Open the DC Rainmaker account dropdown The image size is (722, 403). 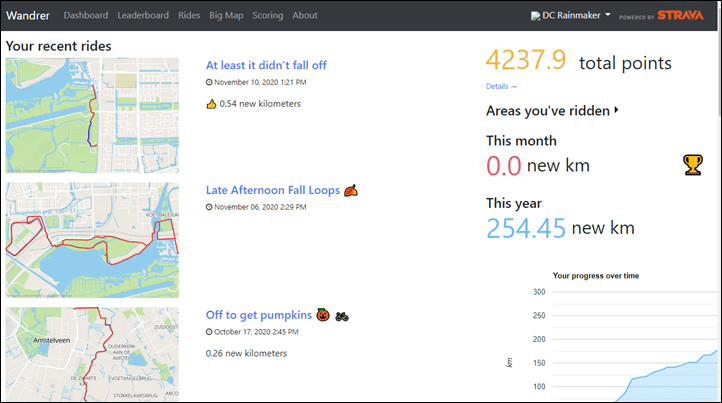[571, 15]
